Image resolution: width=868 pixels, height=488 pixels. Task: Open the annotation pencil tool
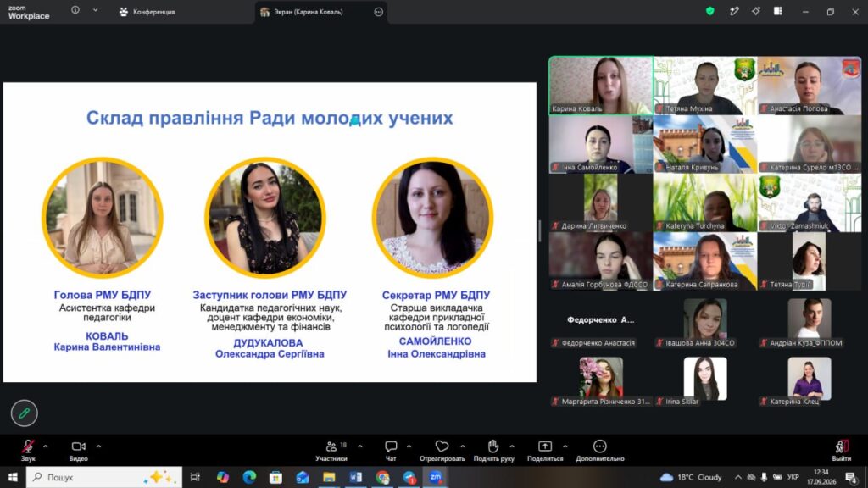[25, 413]
